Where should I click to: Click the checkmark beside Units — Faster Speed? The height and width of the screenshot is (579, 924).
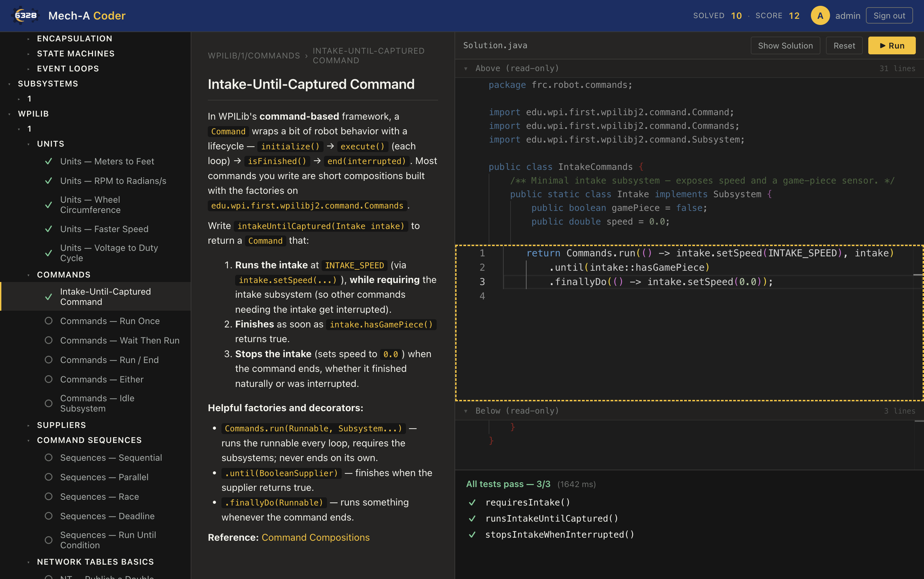49,229
